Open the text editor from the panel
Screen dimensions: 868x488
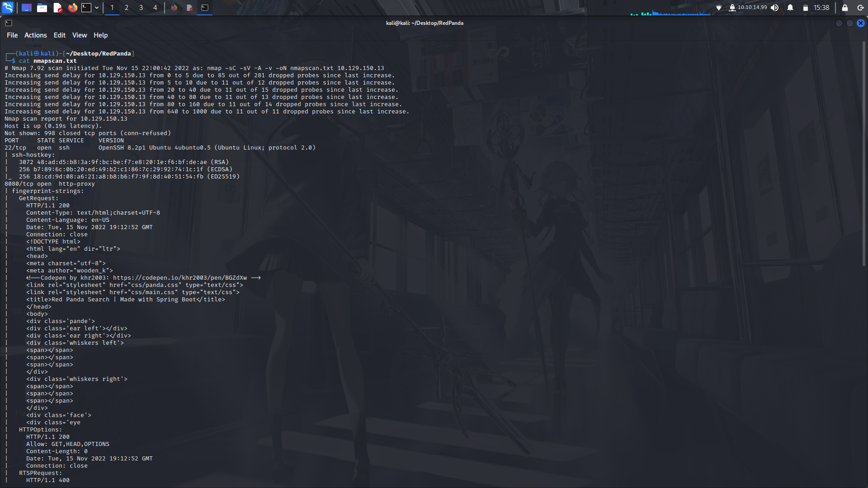click(57, 8)
